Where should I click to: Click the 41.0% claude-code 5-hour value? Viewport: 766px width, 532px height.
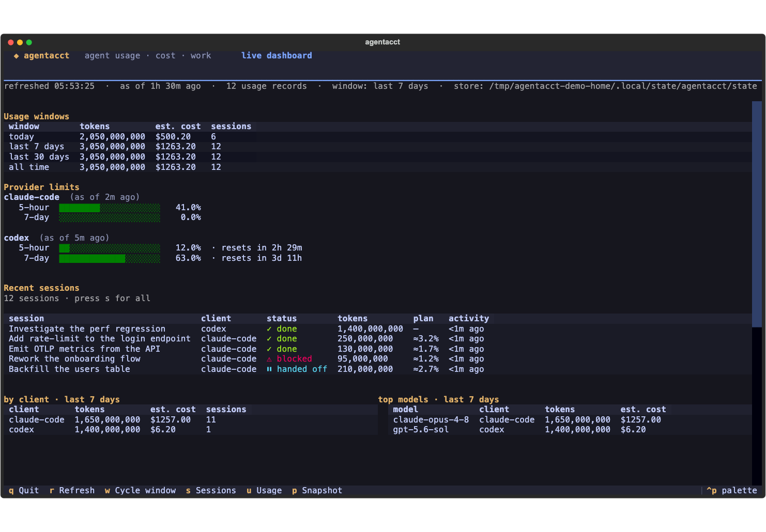tap(188, 208)
